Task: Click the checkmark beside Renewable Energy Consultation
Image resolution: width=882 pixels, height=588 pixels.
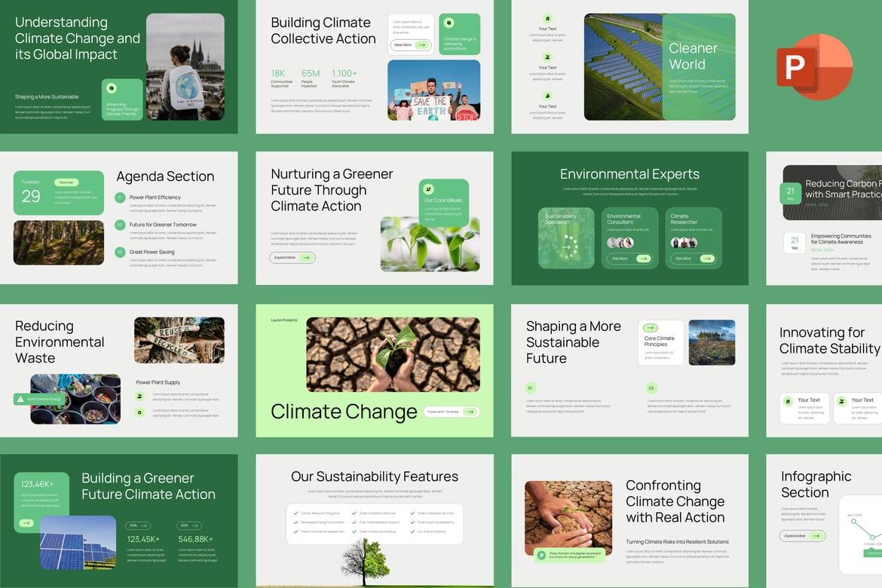Action: point(296,522)
